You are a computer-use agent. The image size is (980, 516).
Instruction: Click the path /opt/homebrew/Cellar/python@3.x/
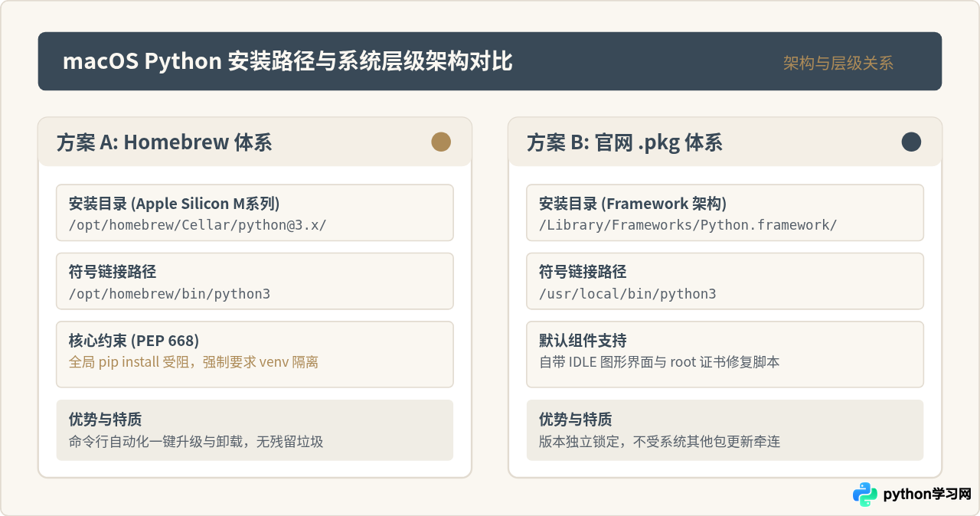coord(198,225)
